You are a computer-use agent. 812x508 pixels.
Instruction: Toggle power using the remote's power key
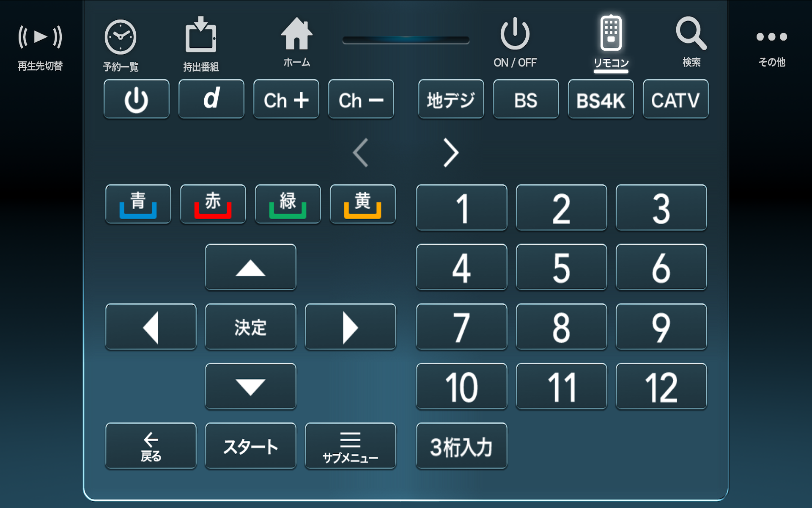[137, 99]
